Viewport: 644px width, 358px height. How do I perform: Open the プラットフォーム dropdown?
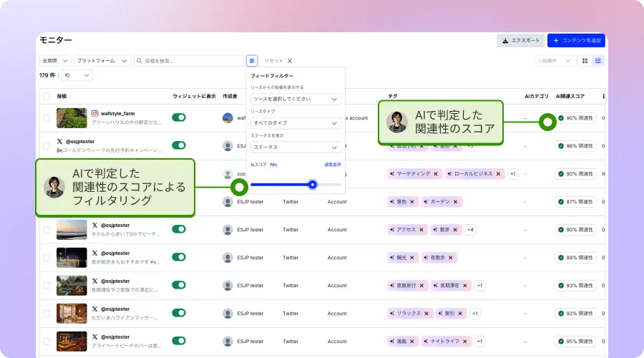click(x=102, y=61)
